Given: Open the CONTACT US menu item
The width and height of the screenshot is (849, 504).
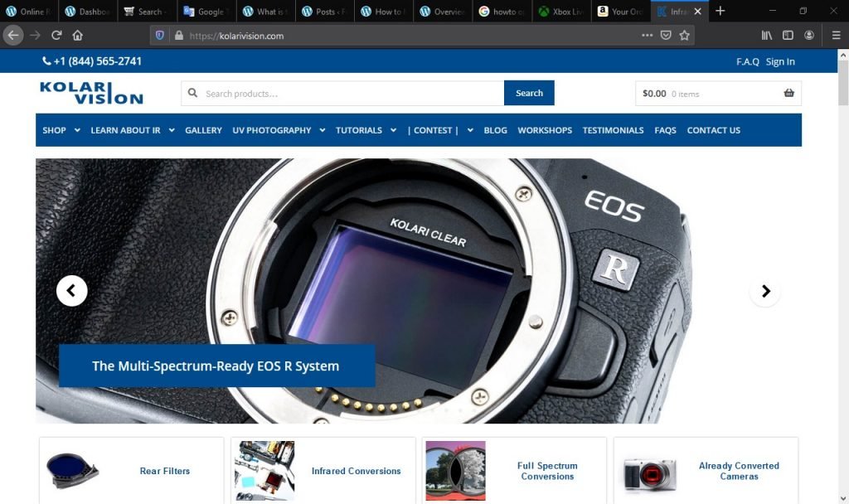Looking at the screenshot, I should [x=714, y=130].
